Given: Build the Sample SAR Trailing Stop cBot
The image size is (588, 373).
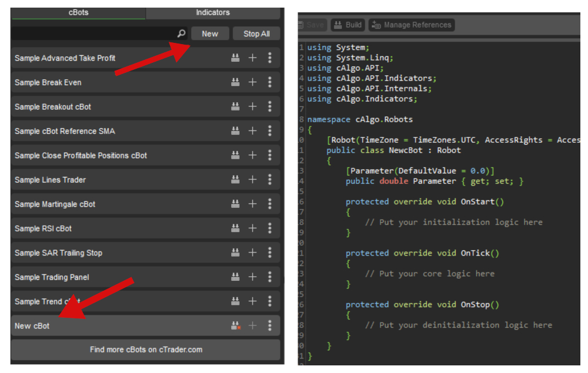Looking at the screenshot, I should point(235,253).
